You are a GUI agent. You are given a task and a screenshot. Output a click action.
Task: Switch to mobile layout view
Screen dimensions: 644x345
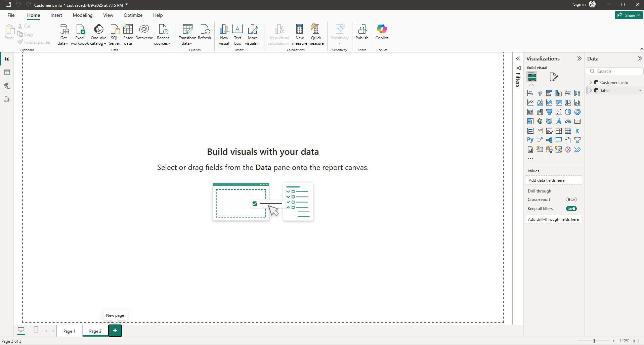point(36,330)
